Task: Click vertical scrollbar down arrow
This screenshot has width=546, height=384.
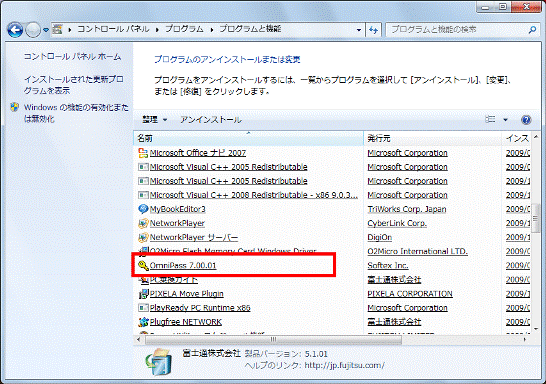Action: (536, 329)
